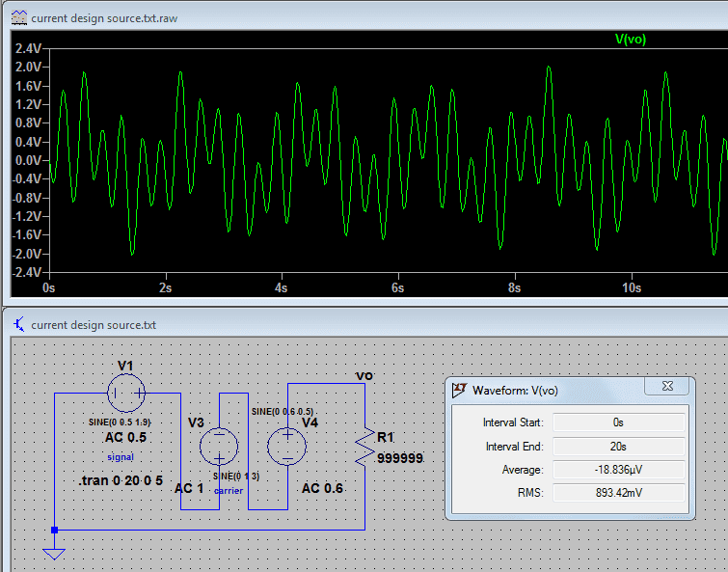Screen dimensions: 728x572
Task: Click the V1 voltage source symbol
Action: click(126, 394)
